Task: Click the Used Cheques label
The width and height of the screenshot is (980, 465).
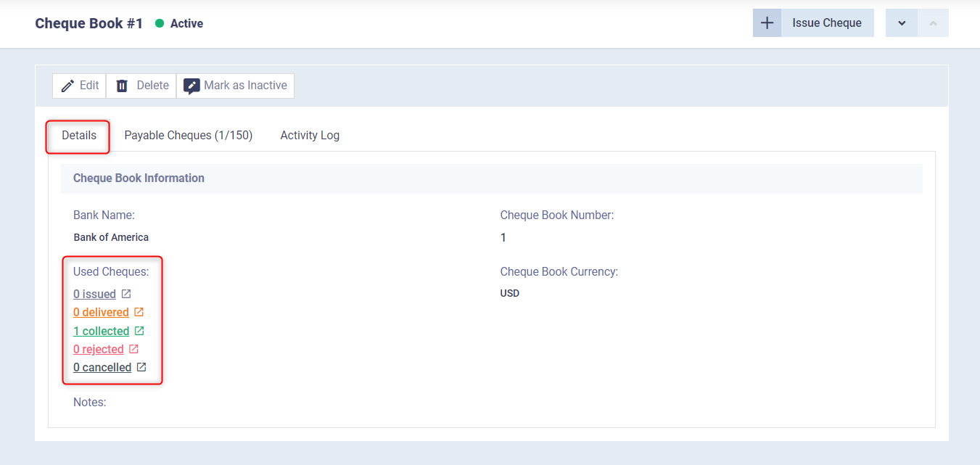Action: [x=111, y=272]
